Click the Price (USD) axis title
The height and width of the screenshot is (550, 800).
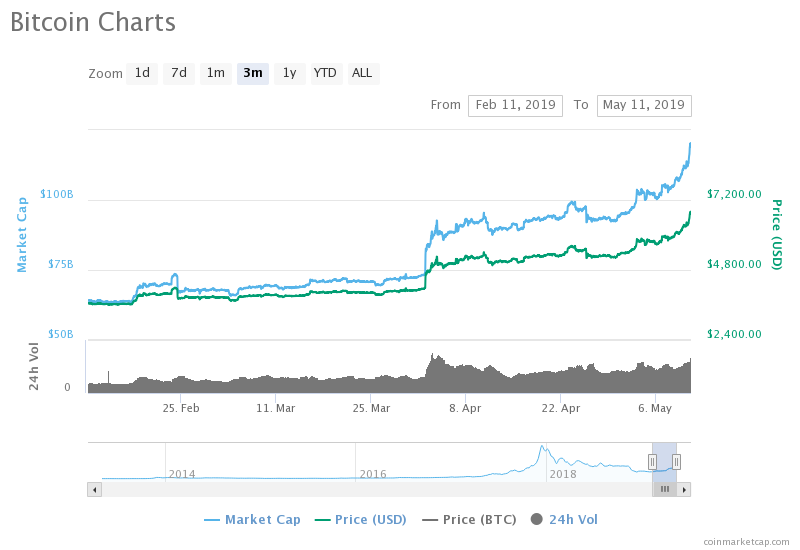click(x=777, y=235)
